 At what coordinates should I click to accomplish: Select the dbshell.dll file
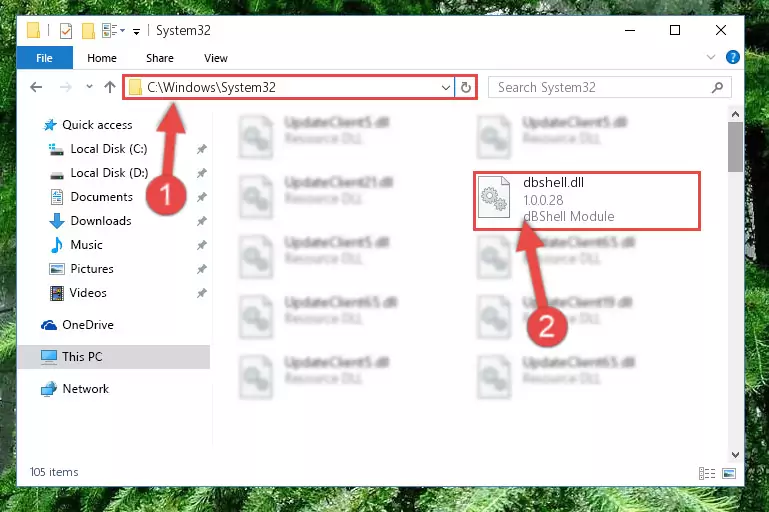click(x=587, y=201)
